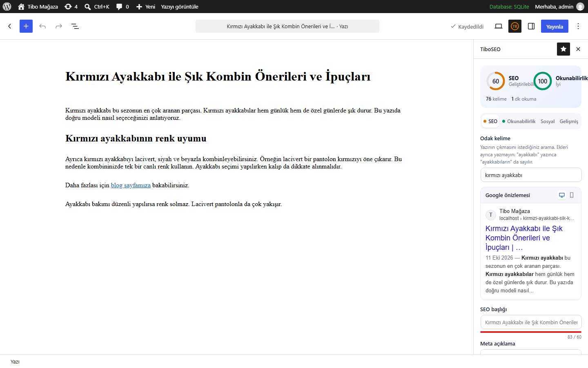Click the Google preview title link

tap(524, 238)
